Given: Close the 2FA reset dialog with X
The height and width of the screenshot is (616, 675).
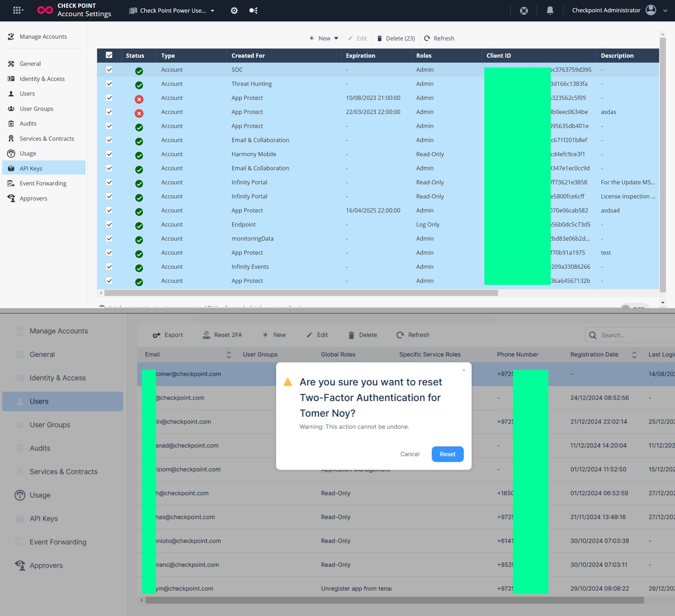Looking at the screenshot, I should [464, 370].
